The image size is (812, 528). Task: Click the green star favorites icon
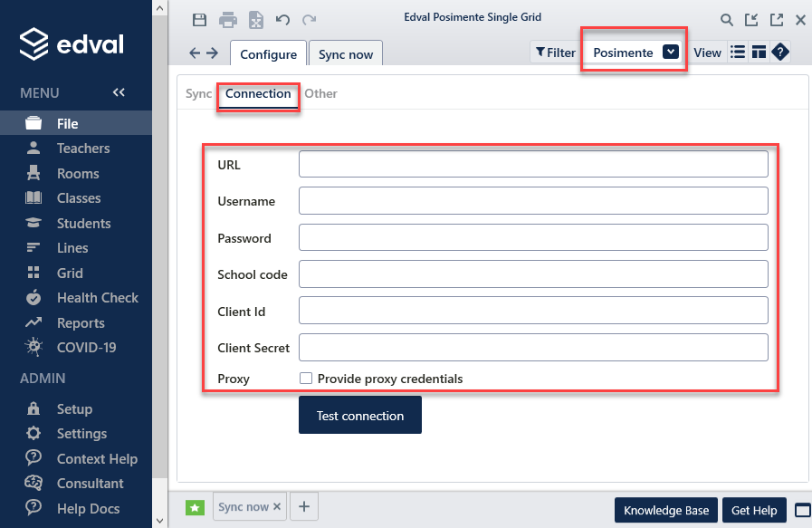pyautogui.click(x=196, y=507)
